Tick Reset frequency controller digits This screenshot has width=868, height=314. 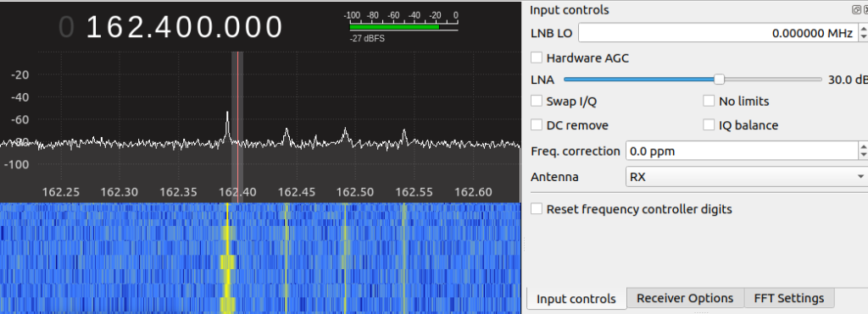(536, 209)
